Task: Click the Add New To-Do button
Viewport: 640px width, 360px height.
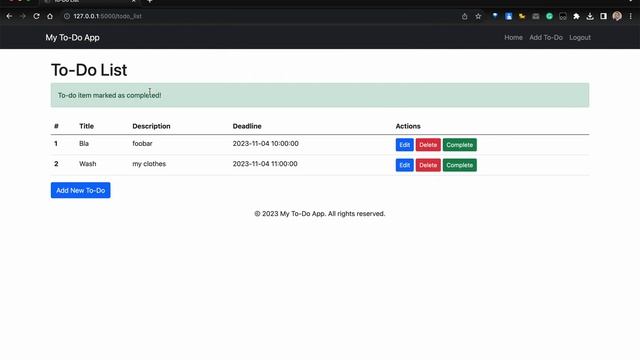Action: click(x=80, y=190)
